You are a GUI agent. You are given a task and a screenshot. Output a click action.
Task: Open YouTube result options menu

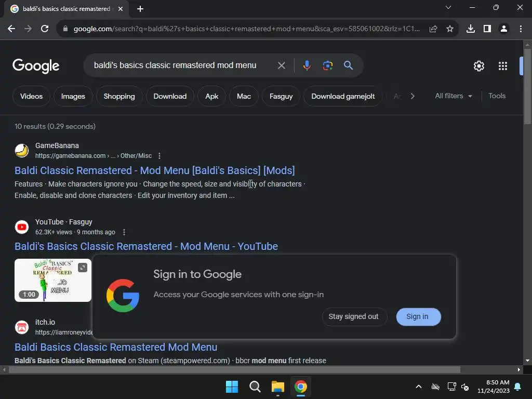[x=124, y=232]
